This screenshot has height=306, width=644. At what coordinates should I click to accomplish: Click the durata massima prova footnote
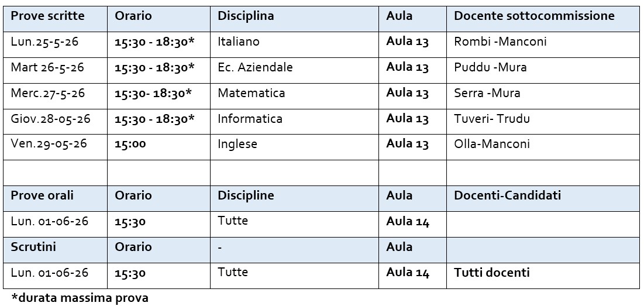pos(80,298)
